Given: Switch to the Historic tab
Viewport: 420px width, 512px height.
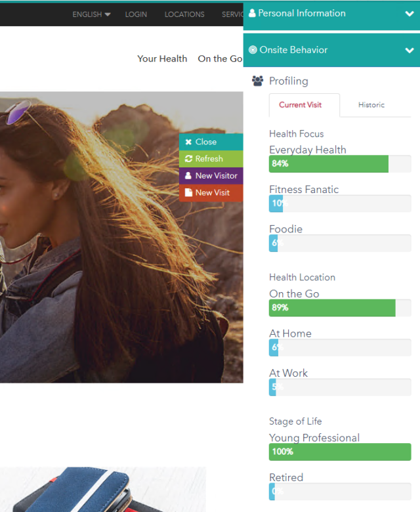Looking at the screenshot, I should click(x=371, y=105).
